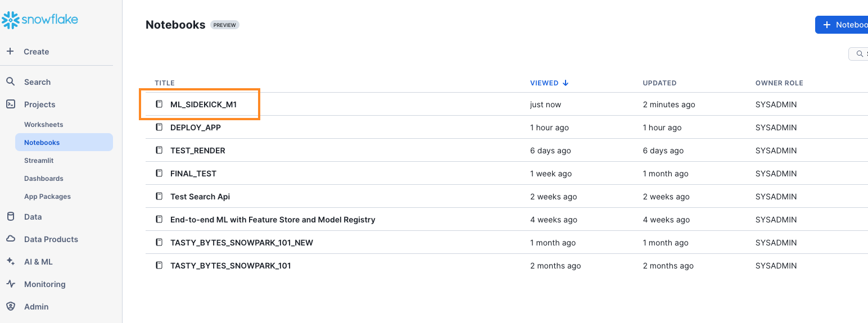This screenshot has height=323, width=868.
Task: Open the ML_SIDEKICK_M1 notebook
Action: click(203, 104)
